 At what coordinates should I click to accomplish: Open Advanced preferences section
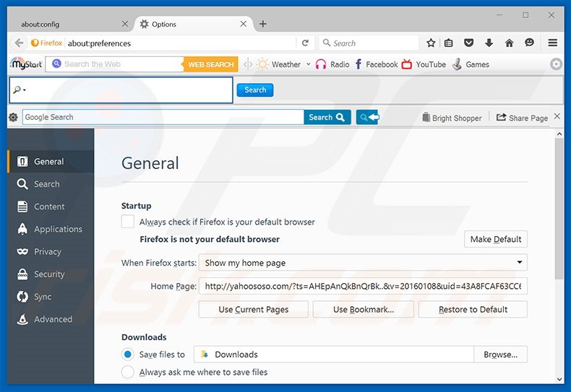point(51,319)
